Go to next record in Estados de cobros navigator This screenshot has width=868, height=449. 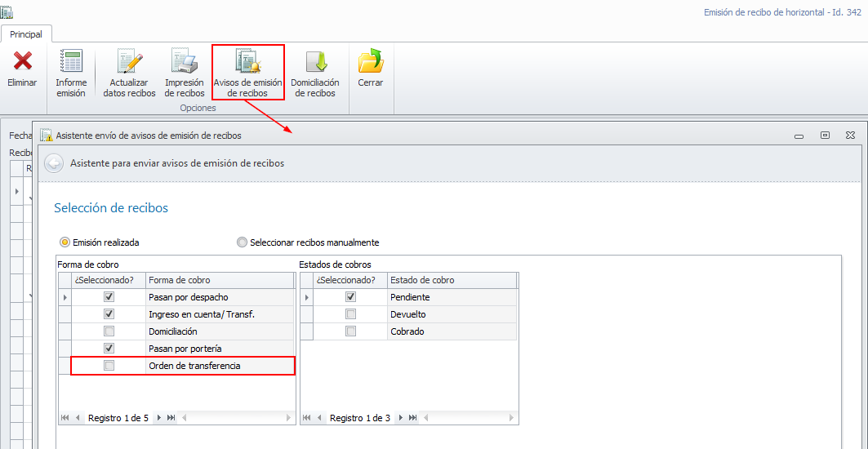point(401,417)
